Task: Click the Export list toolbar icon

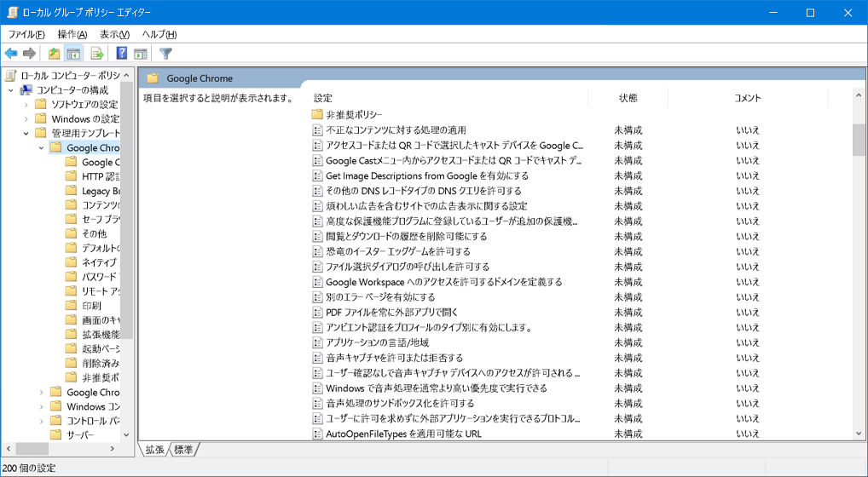Action: (97, 54)
